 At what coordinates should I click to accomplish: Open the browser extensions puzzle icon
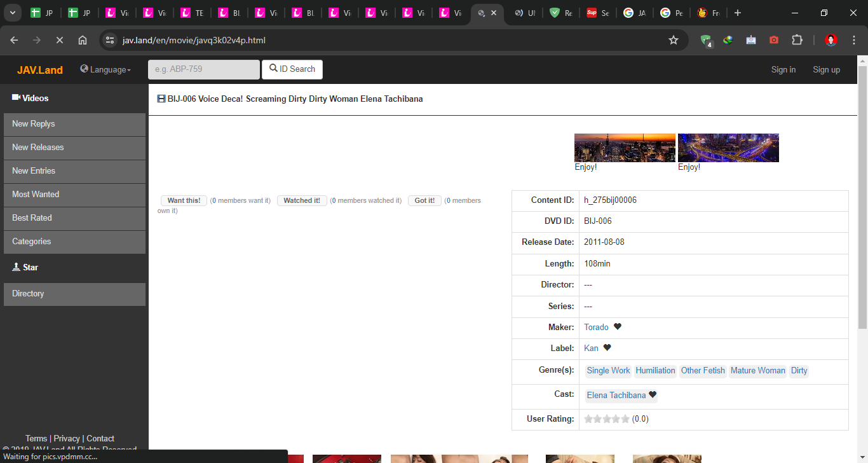click(x=797, y=40)
